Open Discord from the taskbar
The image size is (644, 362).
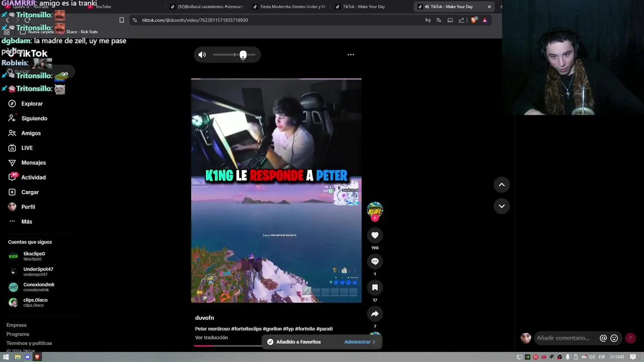point(27,357)
